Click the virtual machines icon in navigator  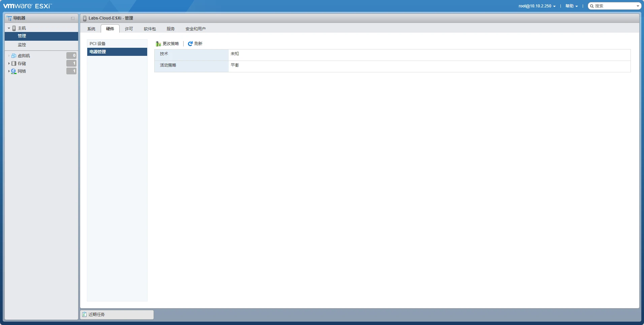pyautogui.click(x=14, y=56)
